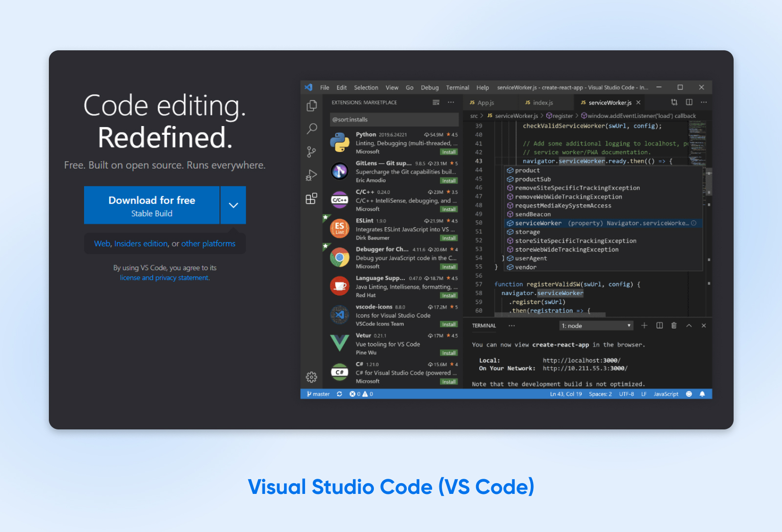This screenshot has height=532, width=782.
Task: Open the extensions panel More Actions menu
Action: 451,102
